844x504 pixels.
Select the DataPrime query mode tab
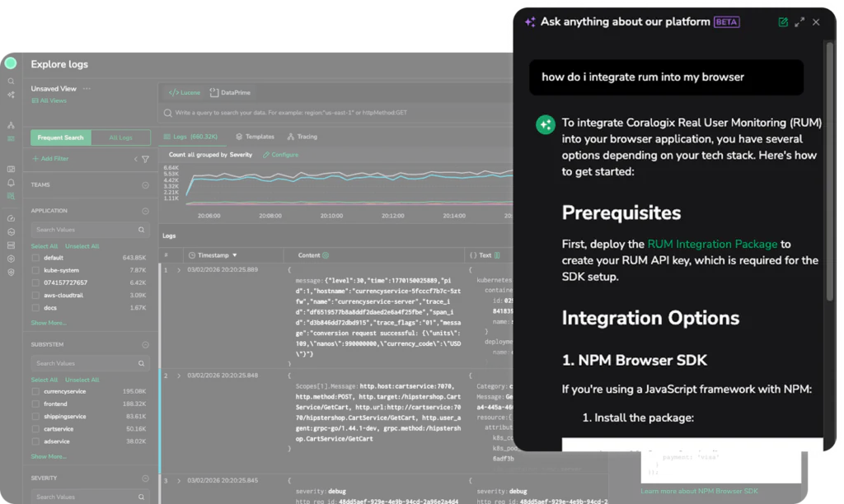pos(231,93)
